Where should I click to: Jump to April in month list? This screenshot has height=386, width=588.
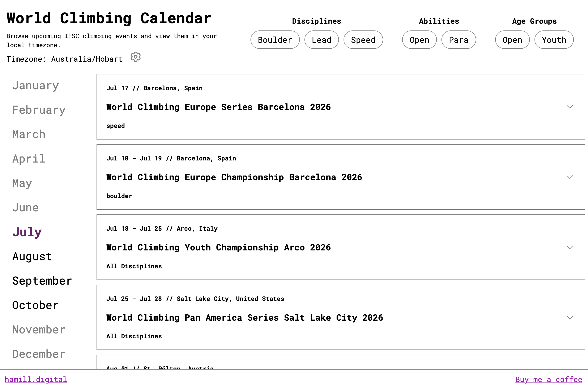[x=29, y=159]
